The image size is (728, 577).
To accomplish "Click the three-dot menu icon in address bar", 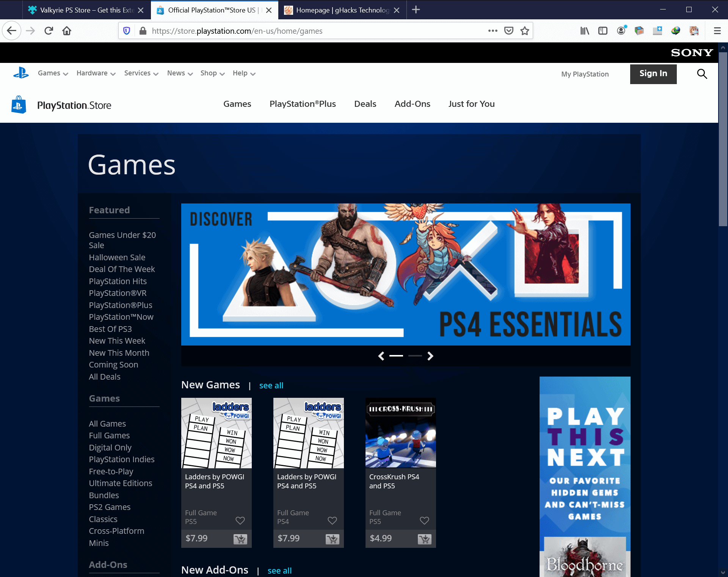I will 493,31.
